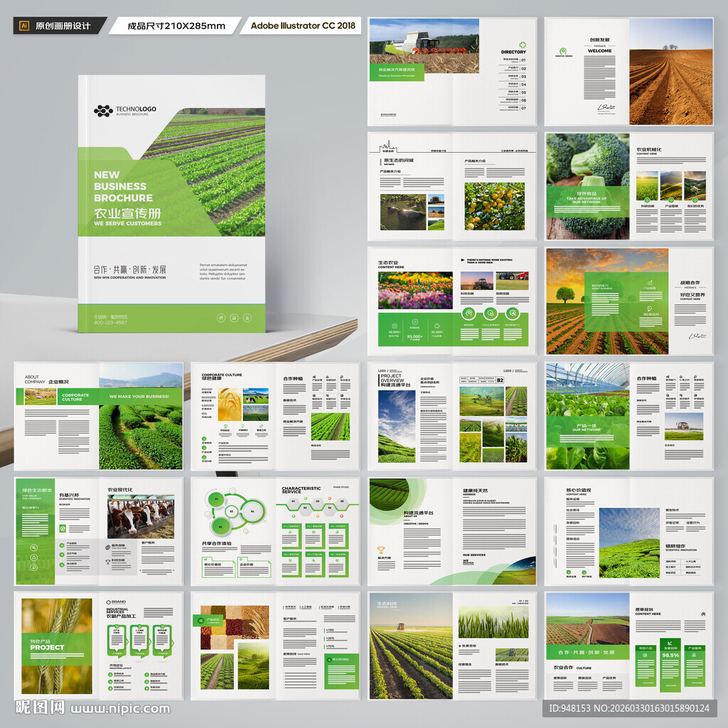
Task: Click the green circle numbered 01 above 共享合作体验
Action: tap(216, 500)
